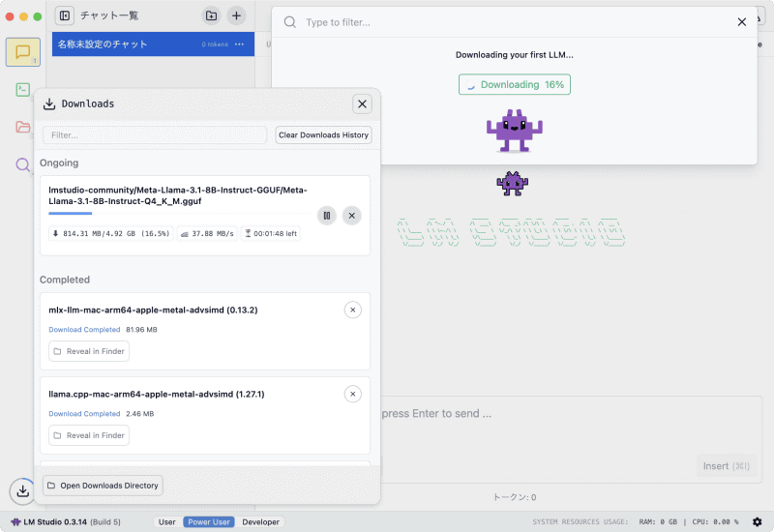Reveal mlx-llm-mac-arm64 in Finder
Screen dimensions: 774x532
pyautogui.click(x=89, y=351)
